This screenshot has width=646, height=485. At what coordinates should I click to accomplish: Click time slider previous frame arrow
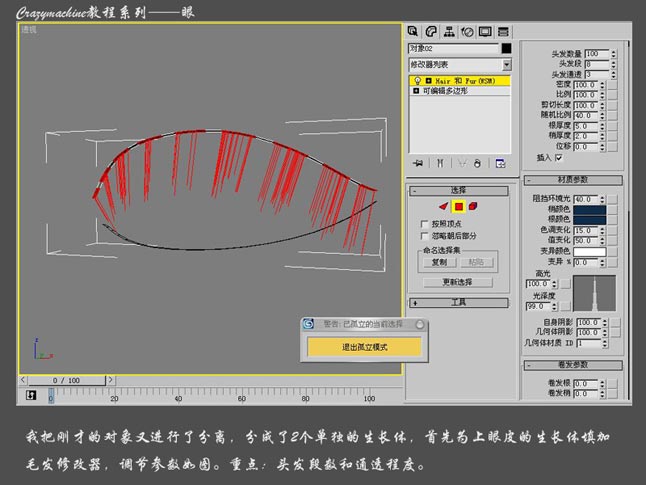tap(23, 380)
